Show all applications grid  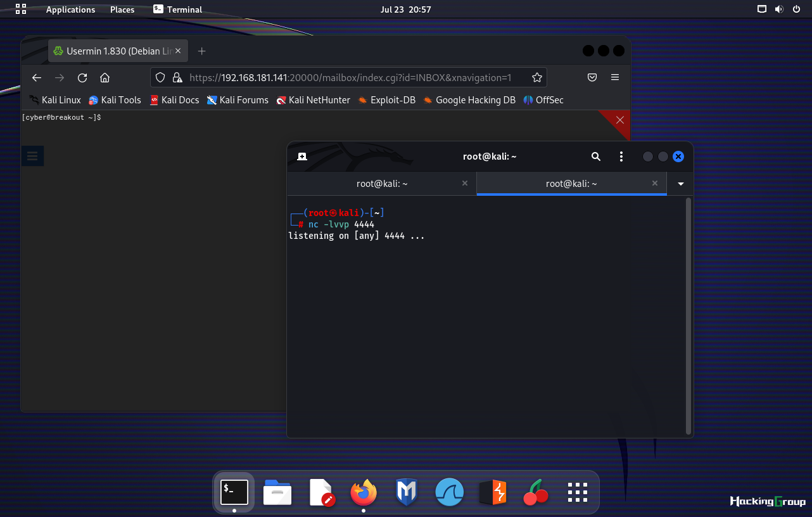(578, 492)
